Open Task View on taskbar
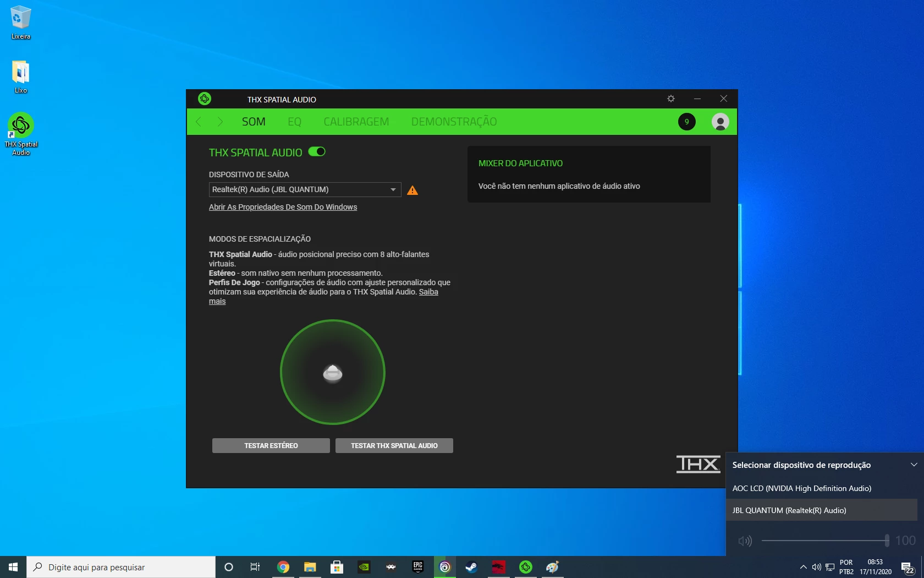This screenshot has width=924, height=578. [255, 567]
